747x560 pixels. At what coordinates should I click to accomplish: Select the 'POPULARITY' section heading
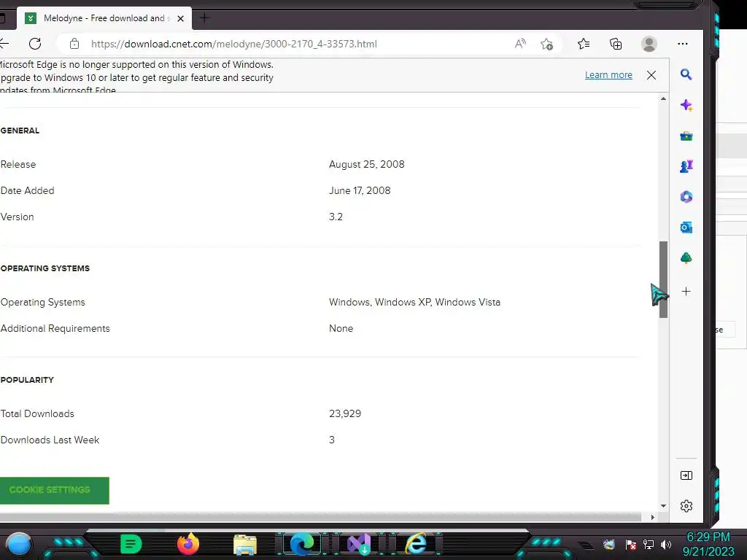coord(27,380)
